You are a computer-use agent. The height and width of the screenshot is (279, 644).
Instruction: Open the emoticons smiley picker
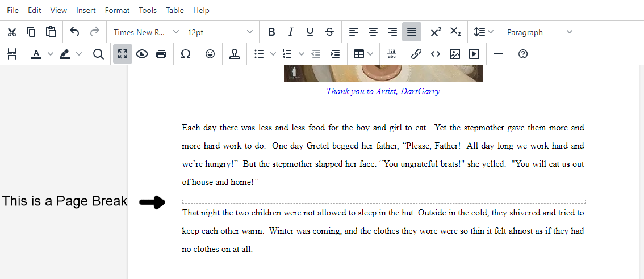(x=210, y=54)
